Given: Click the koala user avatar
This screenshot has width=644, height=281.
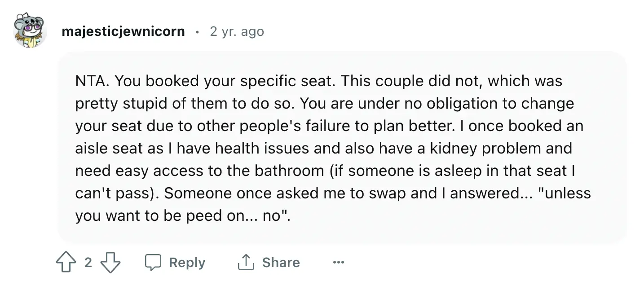Looking at the screenshot, I should pyautogui.click(x=30, y=31).
